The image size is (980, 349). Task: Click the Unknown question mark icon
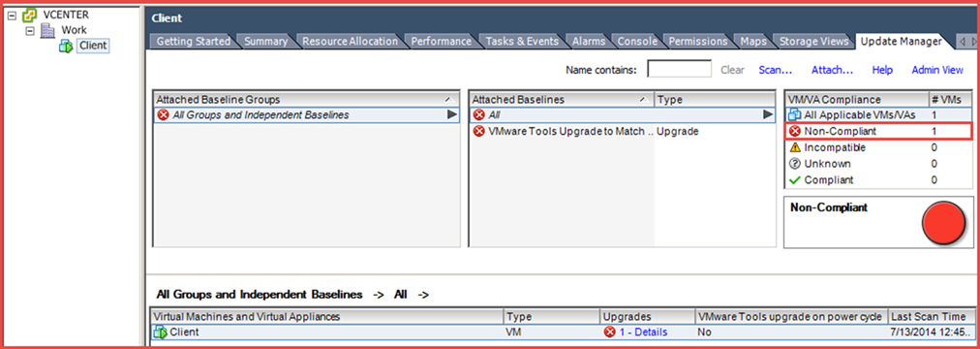[x=795, y=164]
